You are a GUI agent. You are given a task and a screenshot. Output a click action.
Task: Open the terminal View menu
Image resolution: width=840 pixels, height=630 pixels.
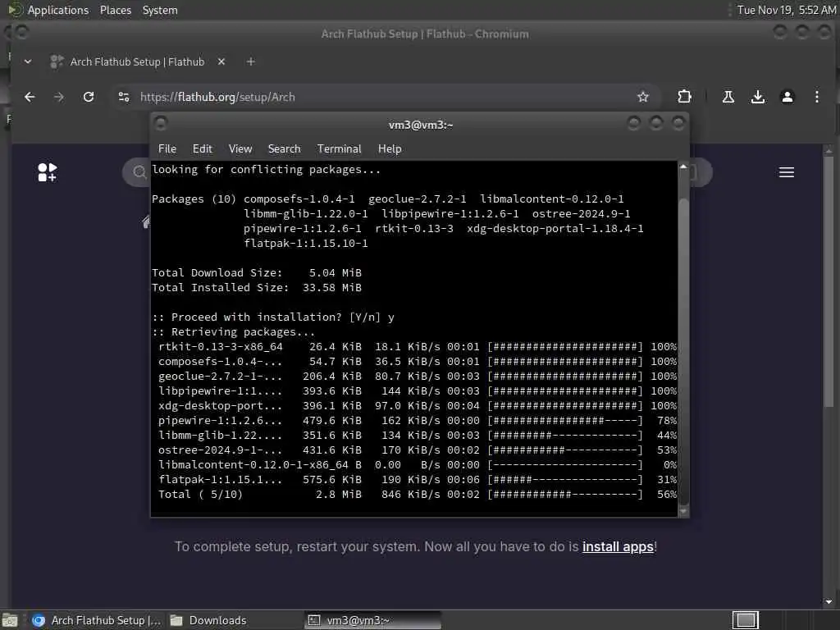tap(240, 149)
